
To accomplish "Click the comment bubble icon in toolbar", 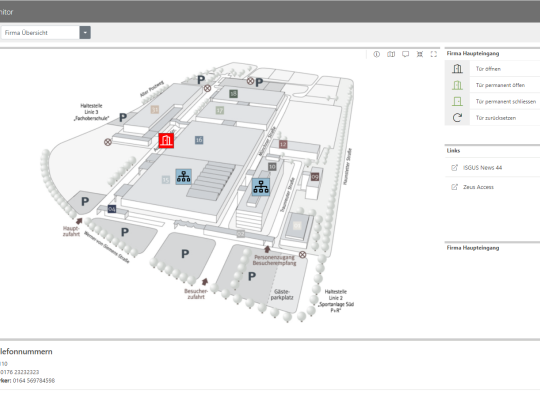I will coord(405,54).
